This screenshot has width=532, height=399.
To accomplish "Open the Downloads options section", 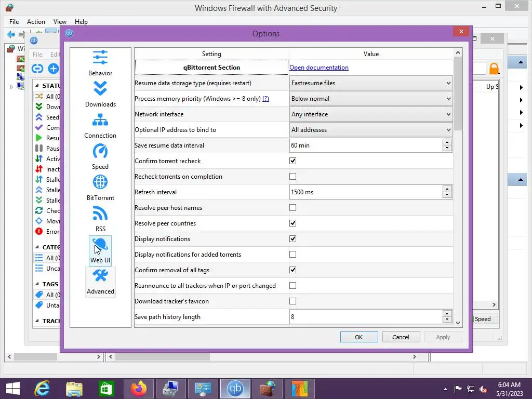I will pyautogui.click(x=100, y=95).
